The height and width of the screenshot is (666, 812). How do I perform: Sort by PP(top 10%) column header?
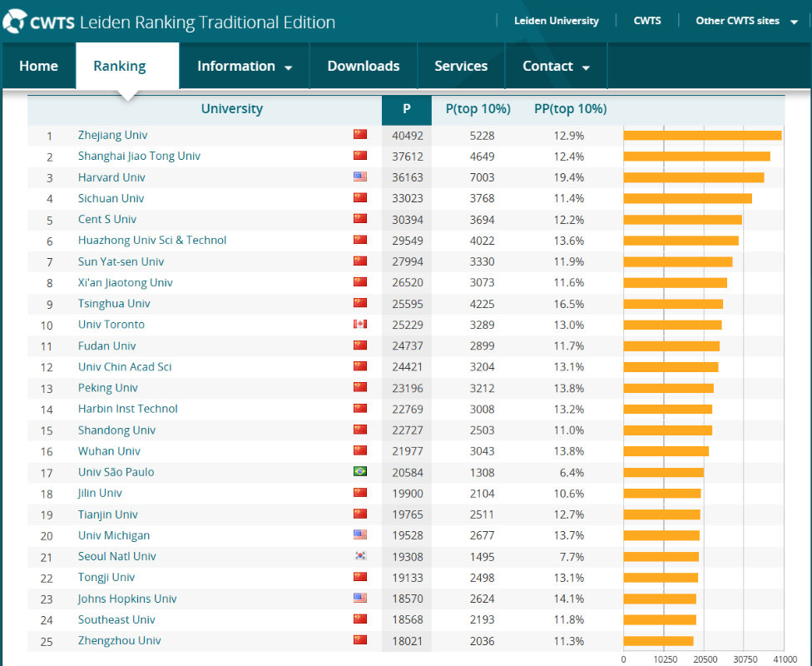570,109
